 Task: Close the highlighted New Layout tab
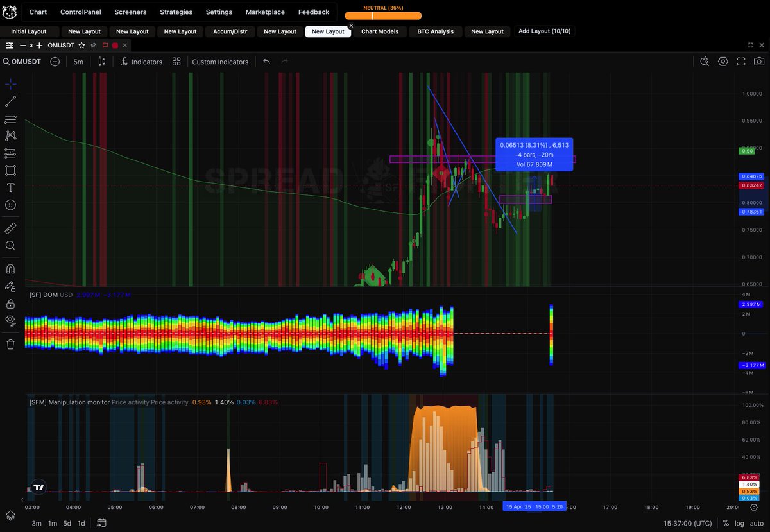[351, 26]
